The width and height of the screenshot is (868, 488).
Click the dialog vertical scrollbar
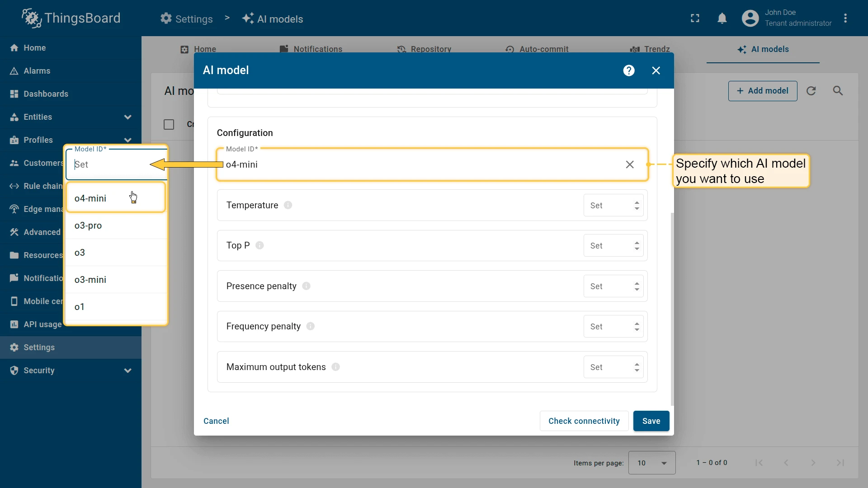[x=672, y=309]
